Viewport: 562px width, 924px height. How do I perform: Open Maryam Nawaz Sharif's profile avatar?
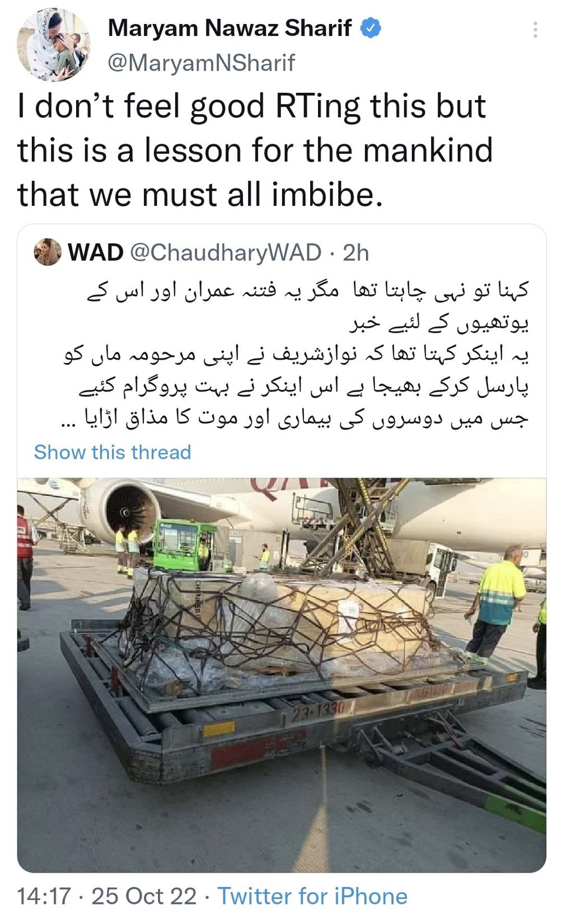click(54, 45)
